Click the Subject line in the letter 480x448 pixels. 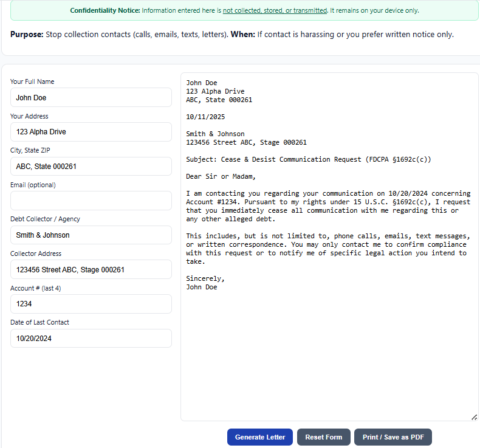click(309, 159)
